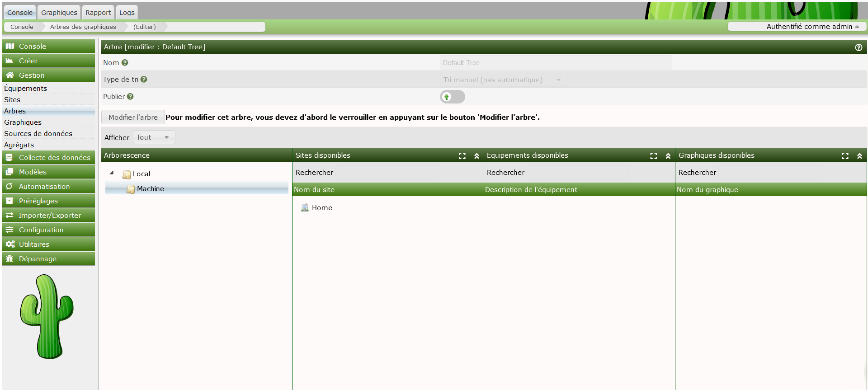This screenshot has height=390, width=868.
Task: Click the help icon in the Arbre header
Action: [858, 47]
